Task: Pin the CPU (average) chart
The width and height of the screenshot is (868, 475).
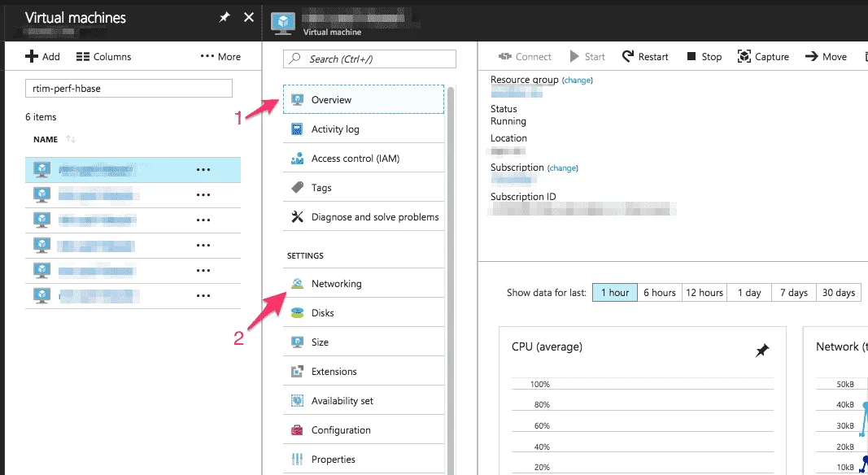Action: coord(762,350)
